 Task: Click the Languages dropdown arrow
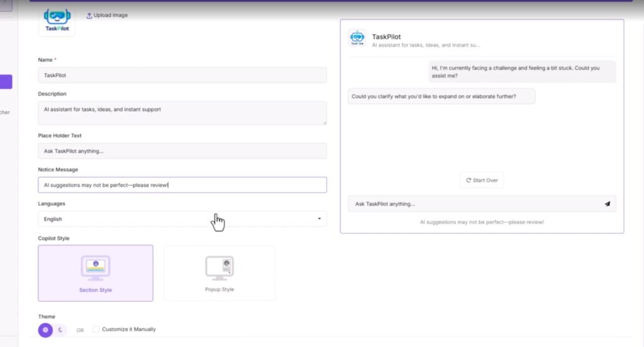click(x=319, y=219)
